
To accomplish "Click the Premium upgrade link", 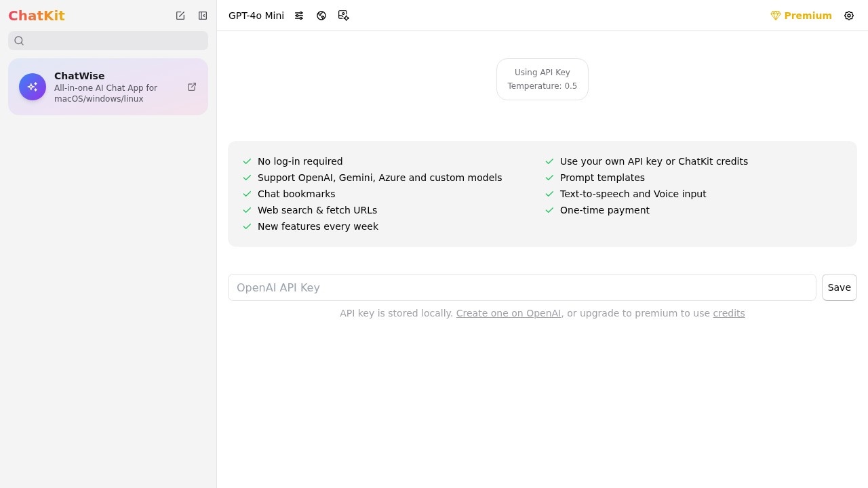I will pos(801,16).
